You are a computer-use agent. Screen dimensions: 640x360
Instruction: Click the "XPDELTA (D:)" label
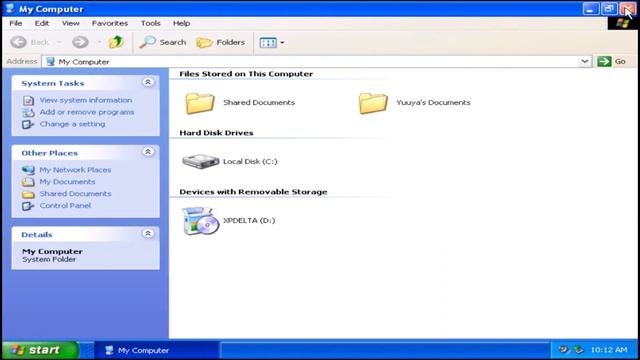click(249, 220)
